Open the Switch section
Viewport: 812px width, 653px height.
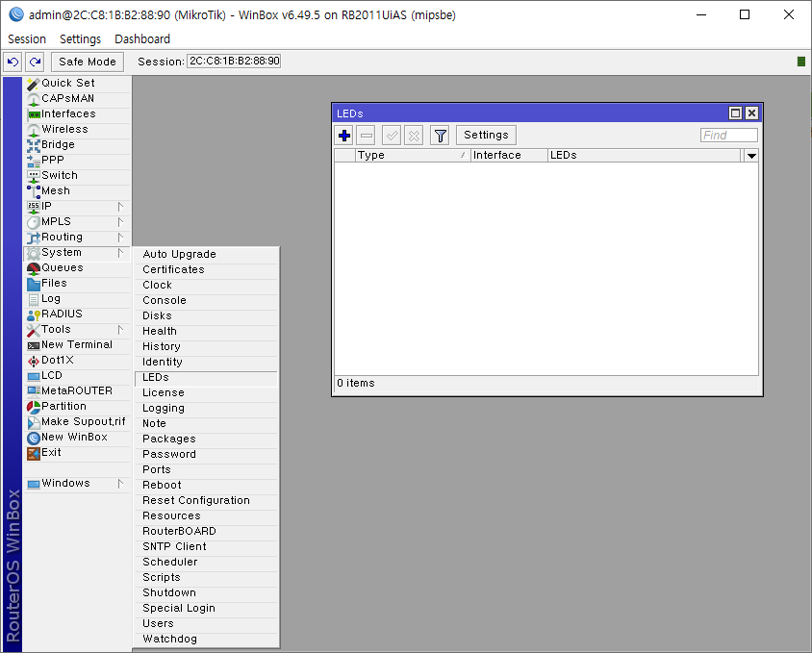pyautogui.click(x=77, y=176)
